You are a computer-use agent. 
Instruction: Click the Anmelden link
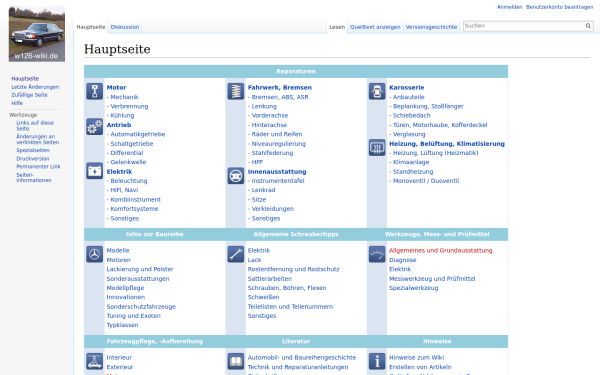[x=509, y=7]
